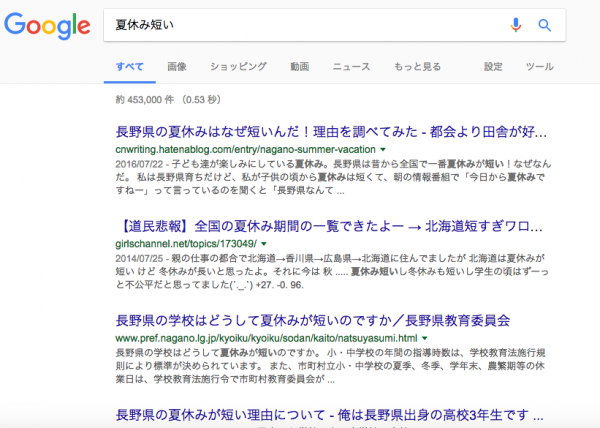Expand arrow next to www.pref.nagano.lg.jp URL
The width and height of the screenshot is (600, 428).
424,338
